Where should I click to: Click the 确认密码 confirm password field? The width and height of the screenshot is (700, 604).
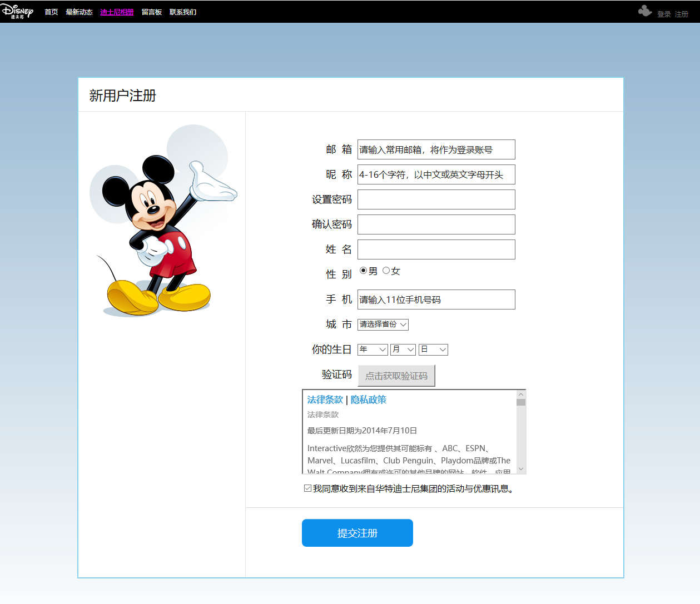[x=436, y=224]
